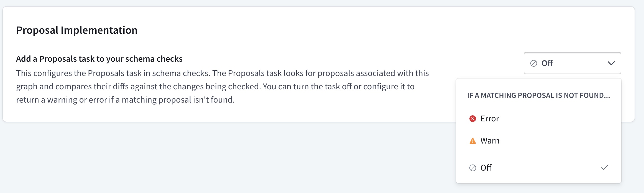Click the Add a Proposals task setting label

coord(100,59)
